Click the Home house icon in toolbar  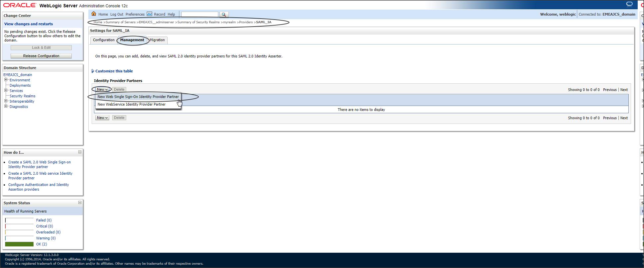94,14
